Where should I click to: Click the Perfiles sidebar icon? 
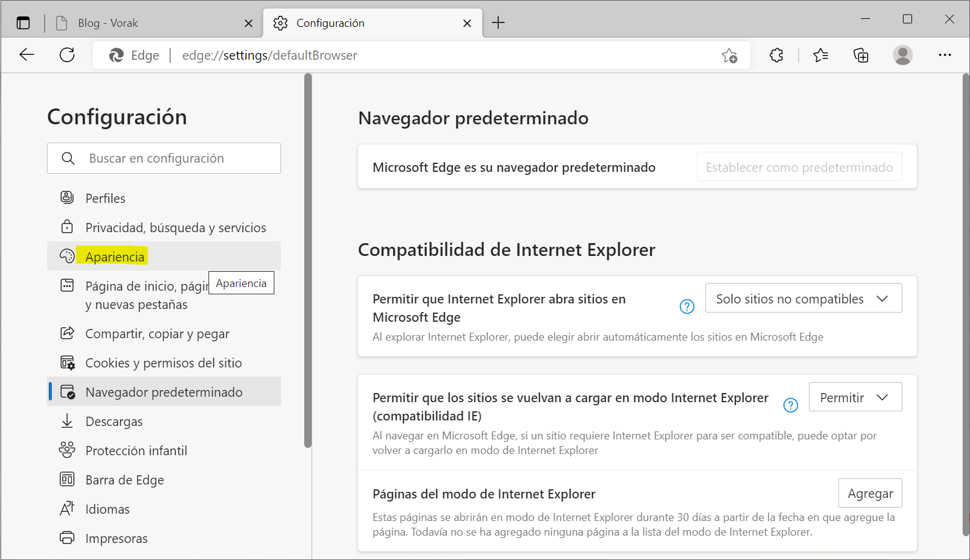pyautogui.click(x=67, y=197)
